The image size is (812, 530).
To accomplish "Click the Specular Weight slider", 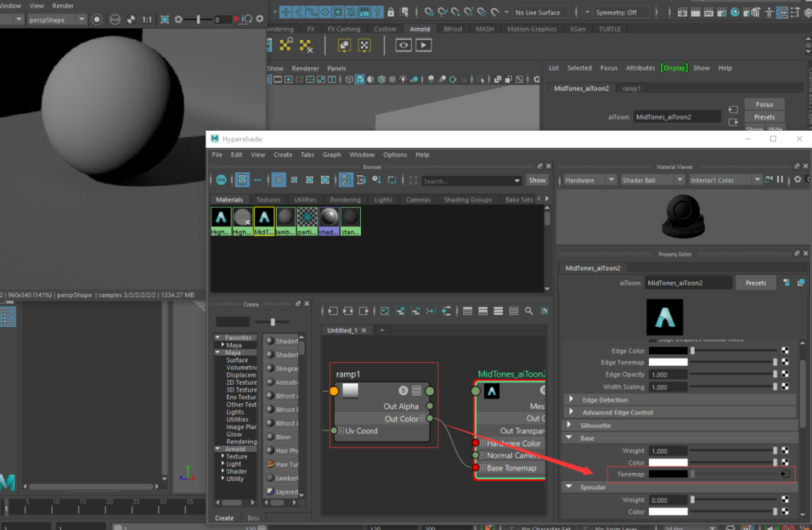I will [733, 499].
